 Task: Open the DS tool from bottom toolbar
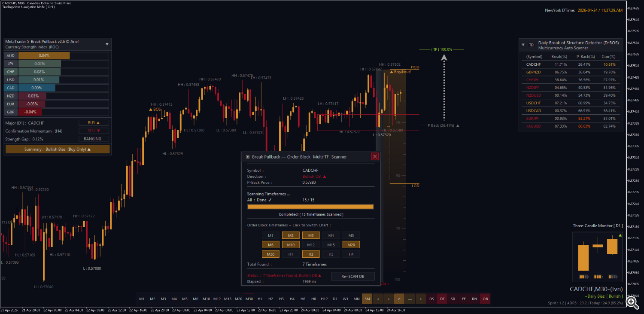(432, 299)
